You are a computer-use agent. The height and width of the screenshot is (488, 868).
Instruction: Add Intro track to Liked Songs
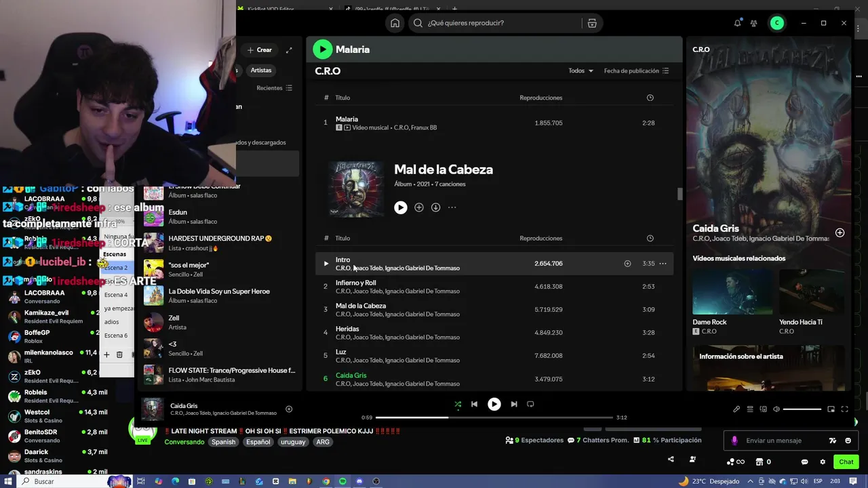(627, 264)
